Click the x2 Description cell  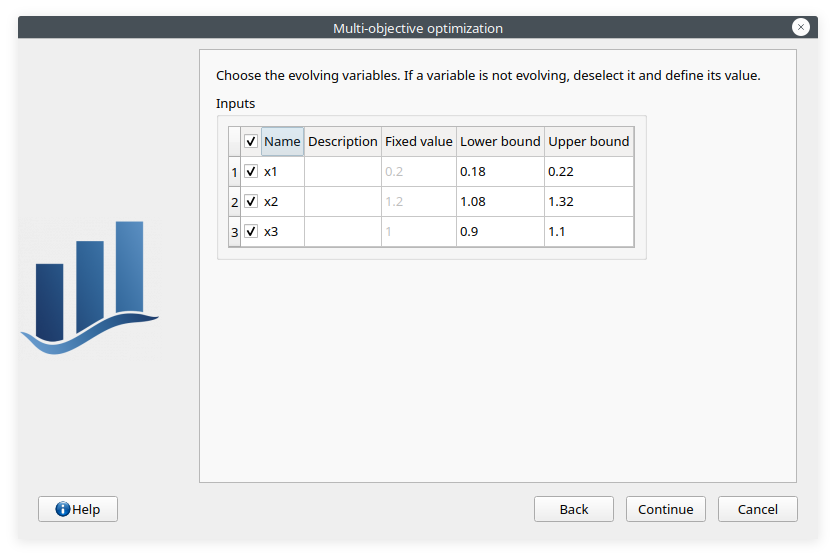tap(342, 202)
